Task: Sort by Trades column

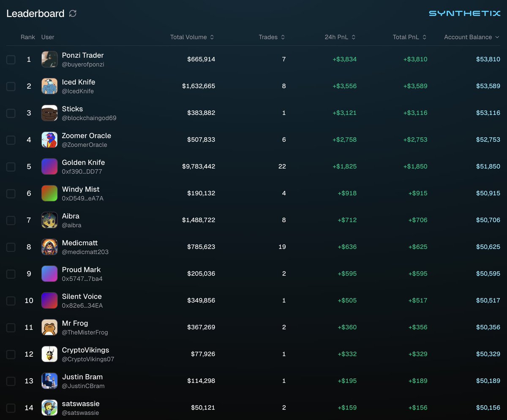Action: 272,37
